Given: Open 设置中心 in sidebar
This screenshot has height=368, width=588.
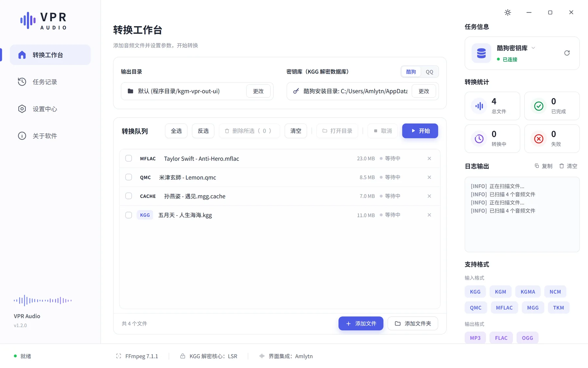Looking at the screenshot, I should click(x=50, y=109).
